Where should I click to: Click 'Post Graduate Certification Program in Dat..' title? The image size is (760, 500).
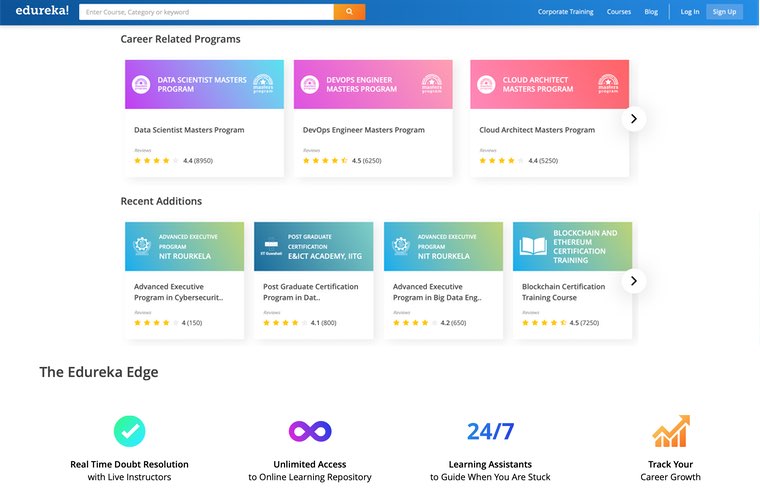311,292
